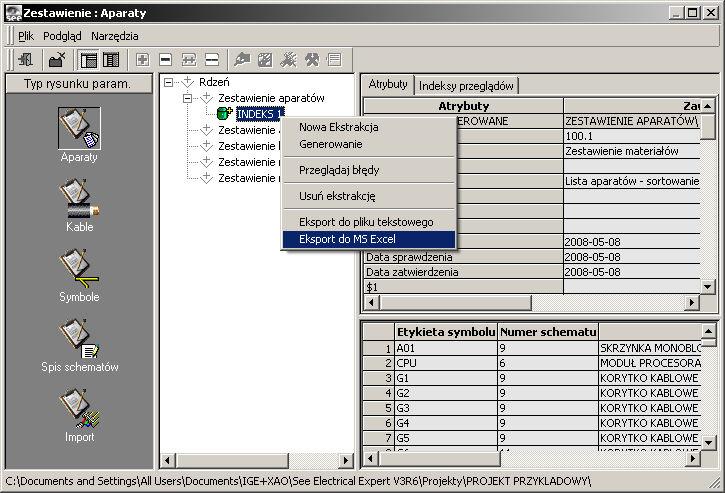Click the bug errors toolbar icon
725x493 pixels.
[289, 60]
